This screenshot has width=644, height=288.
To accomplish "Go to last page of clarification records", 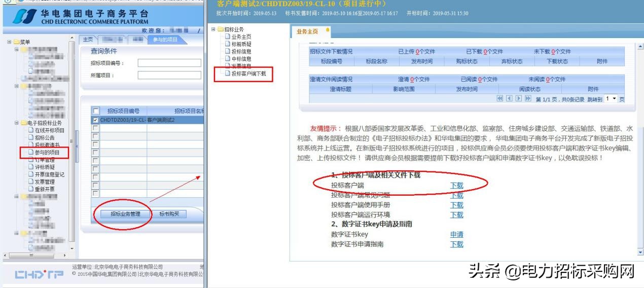I will [528, 98].
